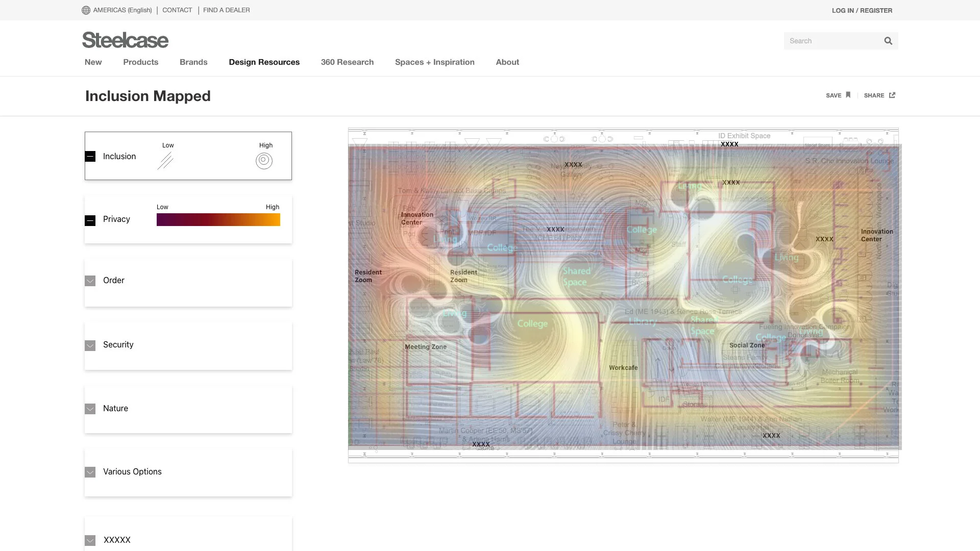Click Log In / Register link

(862, 10)
